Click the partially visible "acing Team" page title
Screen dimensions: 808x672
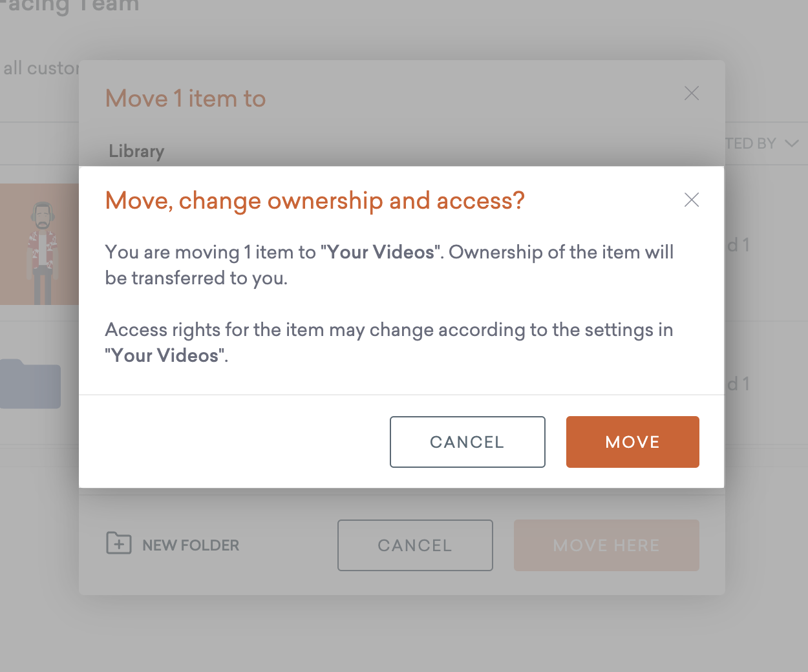(71, 6)
